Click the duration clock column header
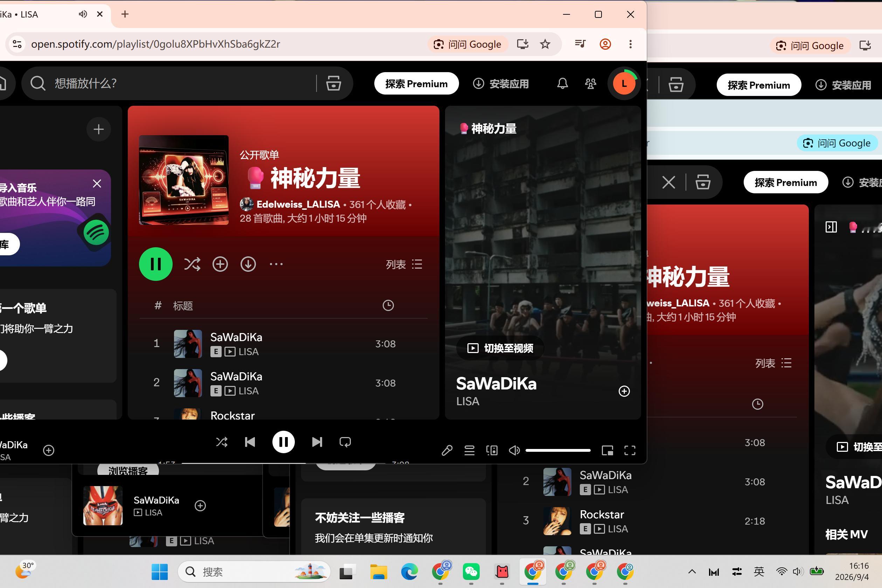 click(388, 305)
